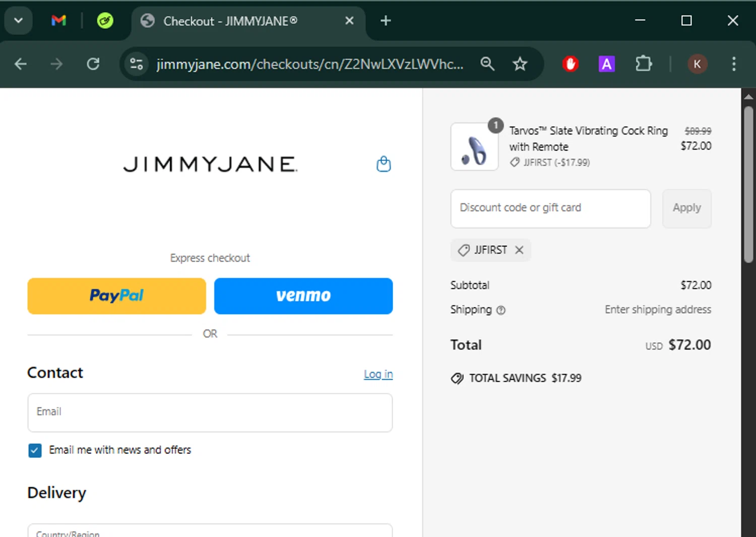The image size is (756, 537).
Task: Click the Tarvos Slate product name
Action: [x=588, y=139]
